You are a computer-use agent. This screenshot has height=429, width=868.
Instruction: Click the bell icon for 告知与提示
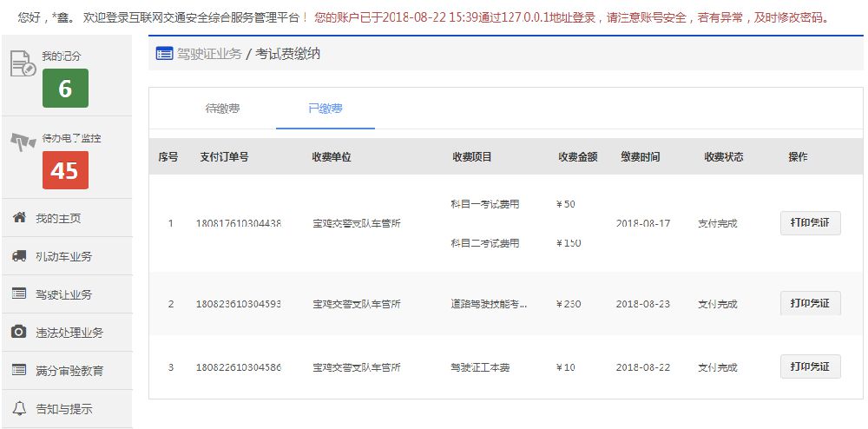(19, 408)
